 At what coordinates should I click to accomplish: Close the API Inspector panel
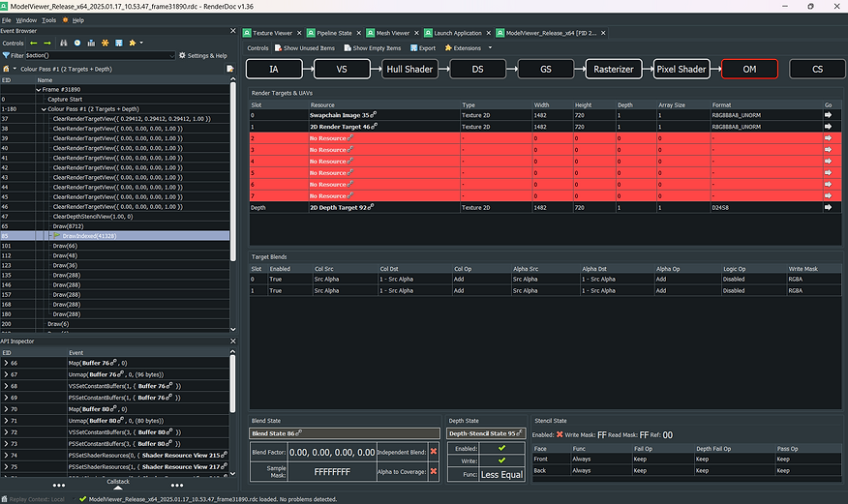(233, 341)
